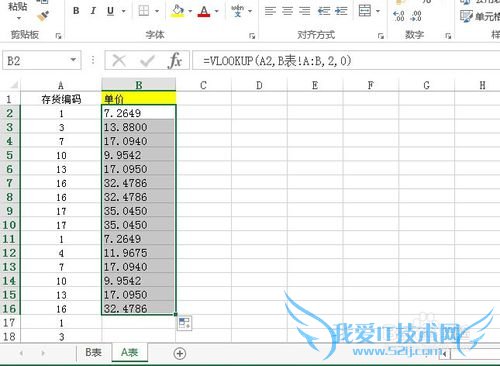
Task: Select column B header
Action: pyautogui.click(x=139, y=85)
